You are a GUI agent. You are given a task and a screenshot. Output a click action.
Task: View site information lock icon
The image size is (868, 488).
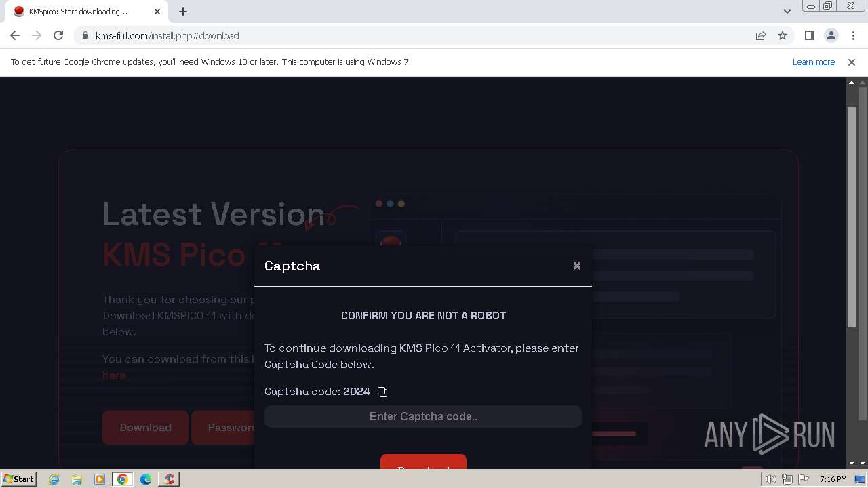coord(85,35)
